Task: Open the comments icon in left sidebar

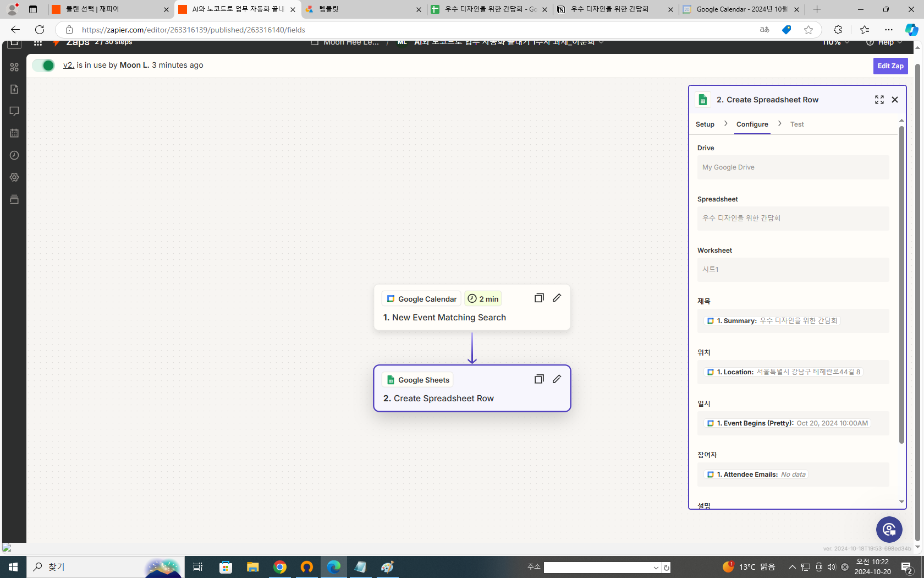Action: pyautogui.click(x=14, y=111)
